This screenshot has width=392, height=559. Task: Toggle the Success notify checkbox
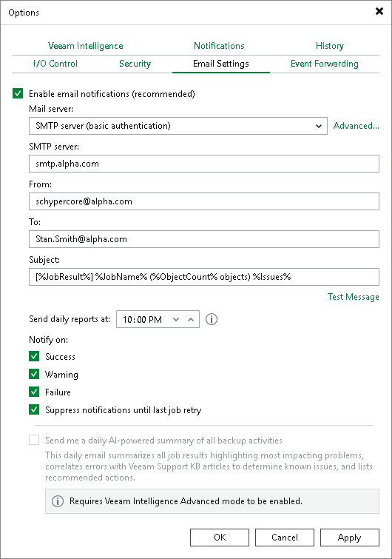click(x=34, y=356)
